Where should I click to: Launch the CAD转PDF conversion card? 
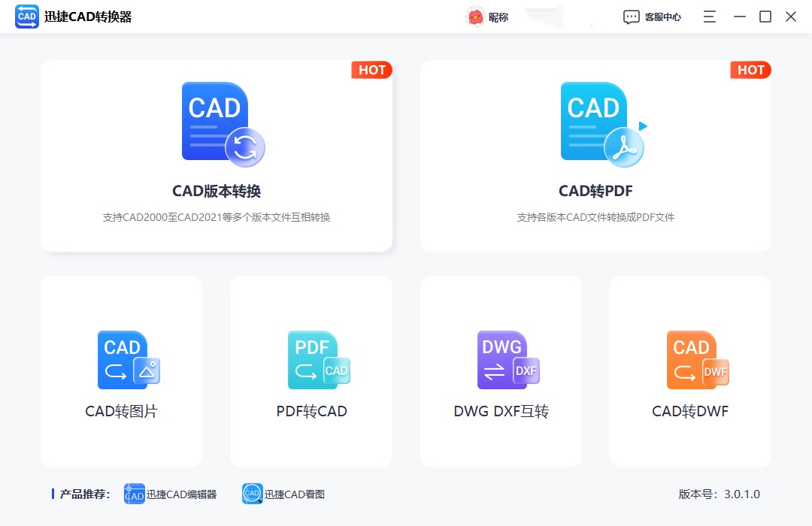coord(595,156)
